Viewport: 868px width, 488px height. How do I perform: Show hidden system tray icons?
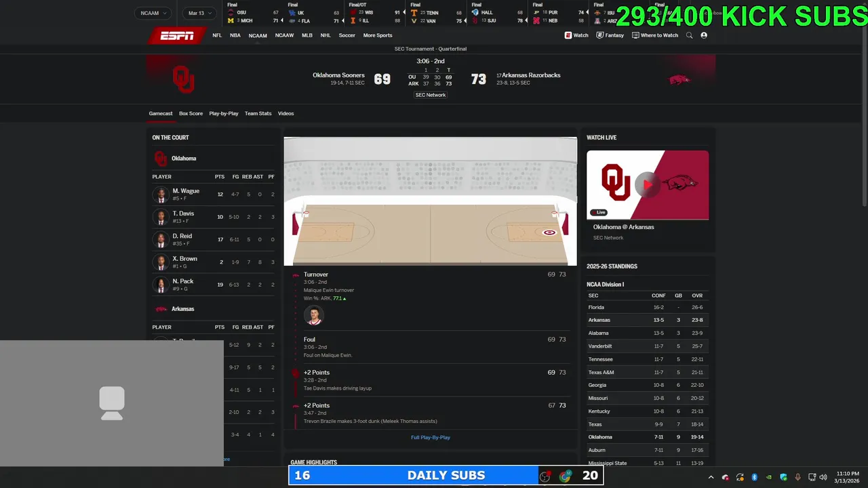tap(711, 477)
